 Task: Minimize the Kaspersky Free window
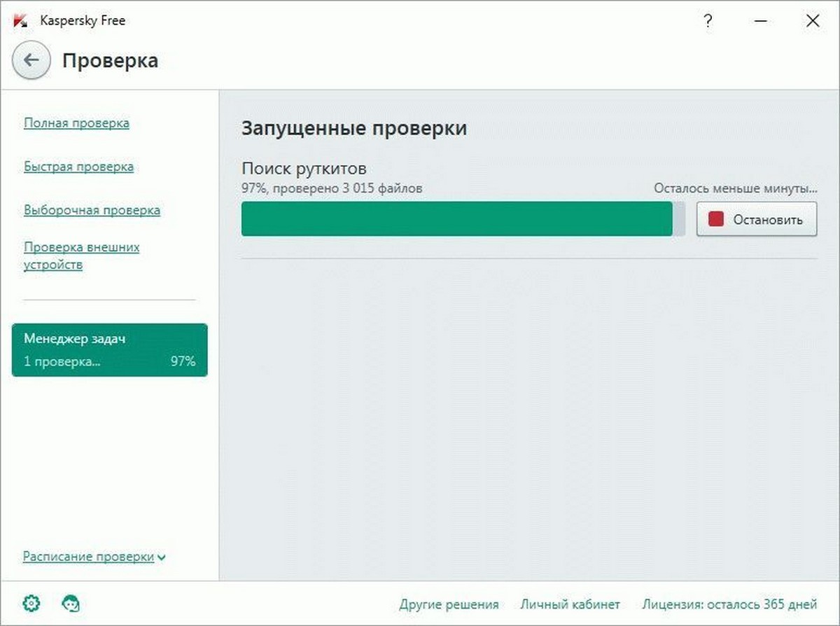[760, 21]
